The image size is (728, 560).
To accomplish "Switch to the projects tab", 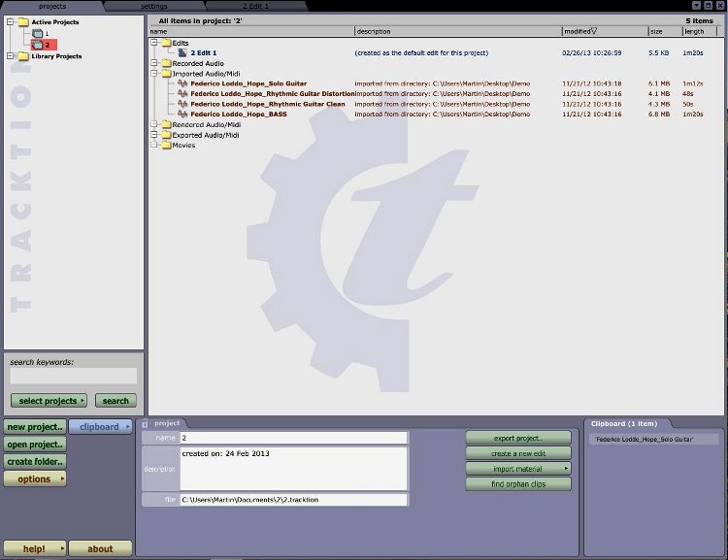I will (52, 6).
